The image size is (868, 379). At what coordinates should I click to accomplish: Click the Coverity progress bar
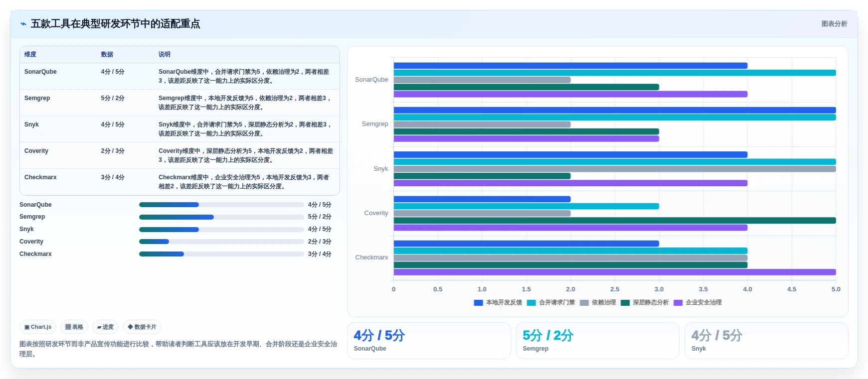click(x=221, y=242)
